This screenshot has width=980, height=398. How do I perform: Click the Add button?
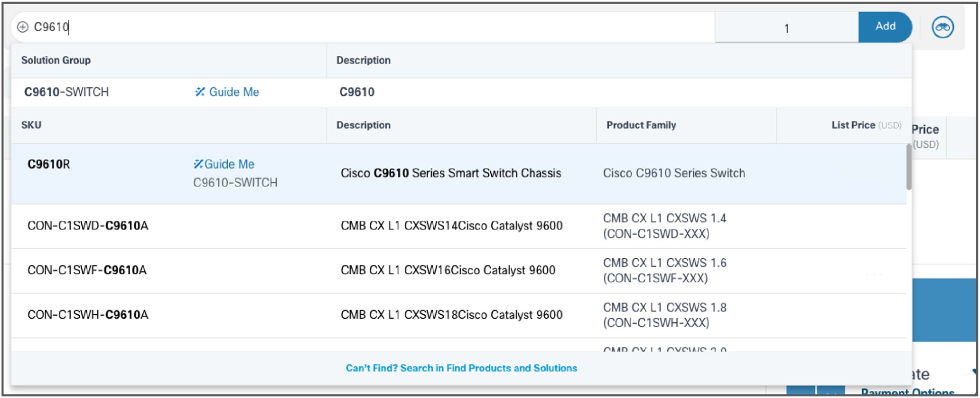pyautogui.click(x=885, y=27)
